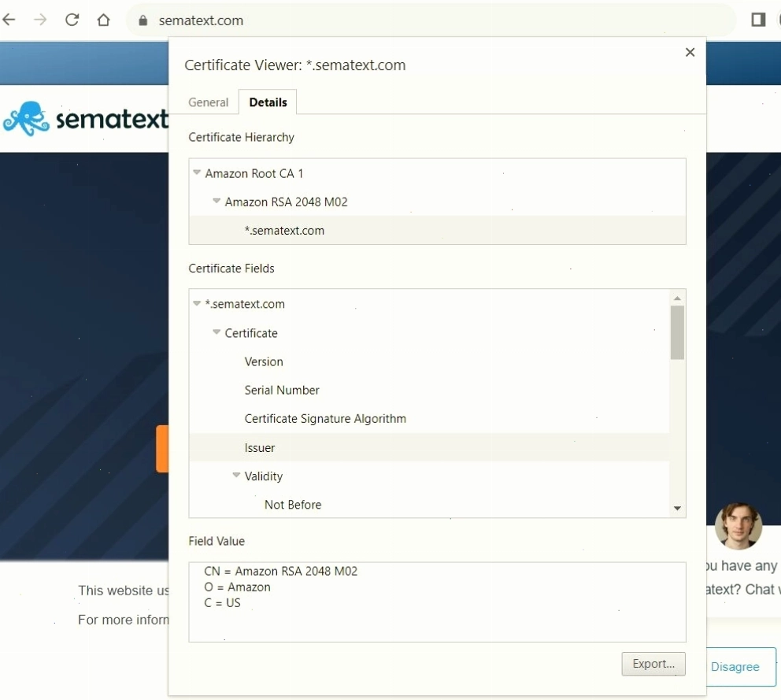Go to the home page icon
This screenshot has width=781, height=700.
click(x=104, y=20)
